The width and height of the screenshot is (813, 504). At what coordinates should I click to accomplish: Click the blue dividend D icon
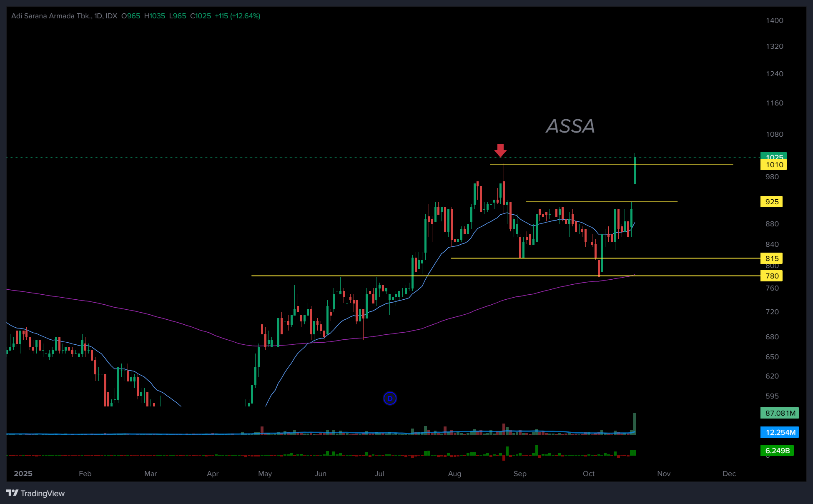click(390, 398)
